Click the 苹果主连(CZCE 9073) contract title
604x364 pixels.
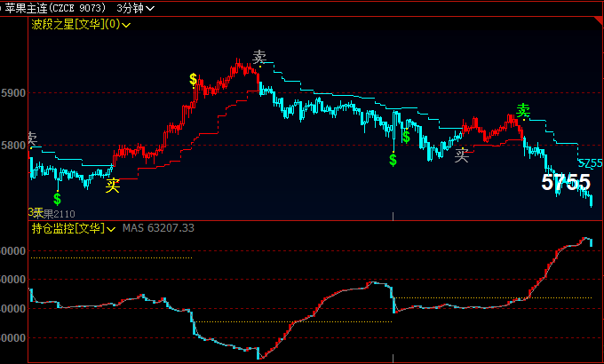point(55,8)
